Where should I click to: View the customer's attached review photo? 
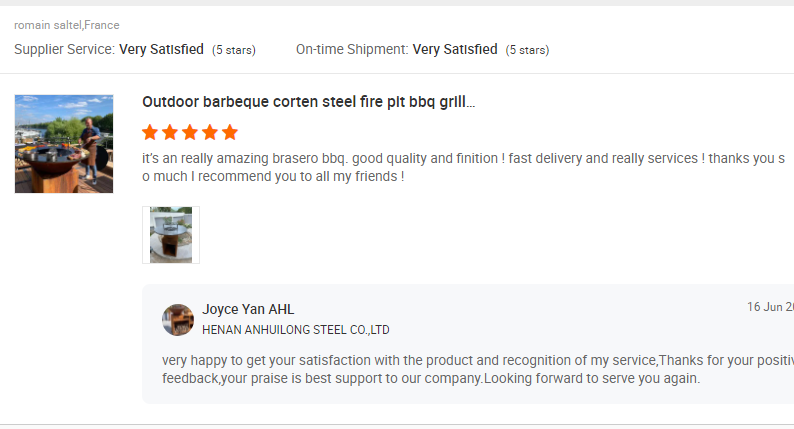(x=171, y=235)
